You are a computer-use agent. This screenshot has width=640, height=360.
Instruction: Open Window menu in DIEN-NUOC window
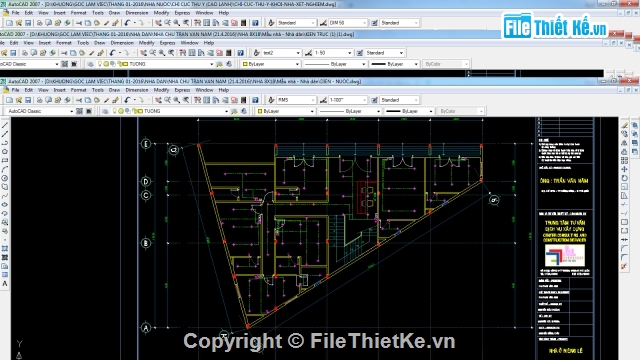click(x=204, y=90)
